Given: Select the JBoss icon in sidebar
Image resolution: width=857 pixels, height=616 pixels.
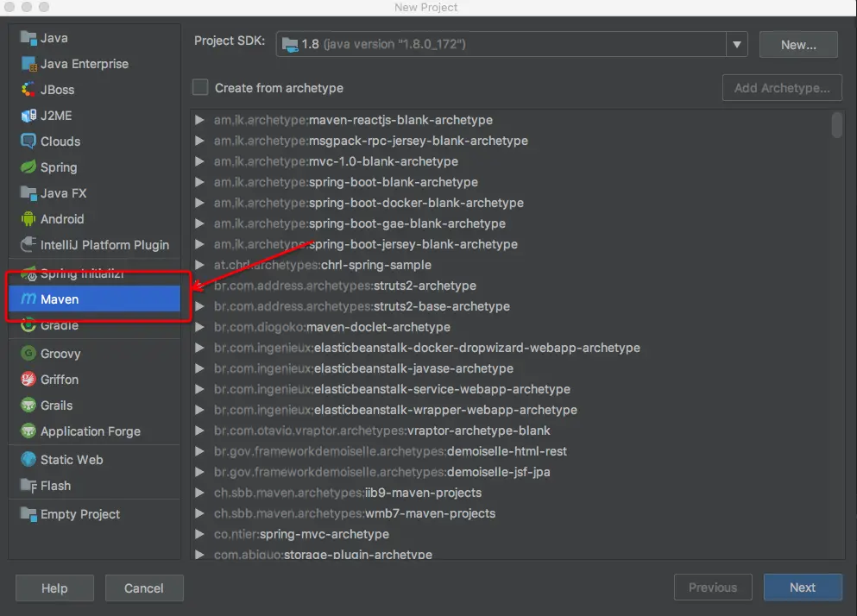Looking at the screenshot, I should [28, 89].
